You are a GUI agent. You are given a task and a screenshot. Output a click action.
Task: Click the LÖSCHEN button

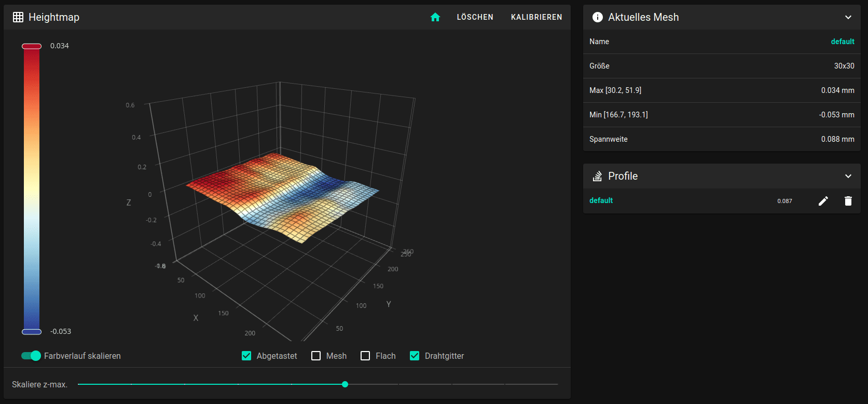click(x=475, y=17)
